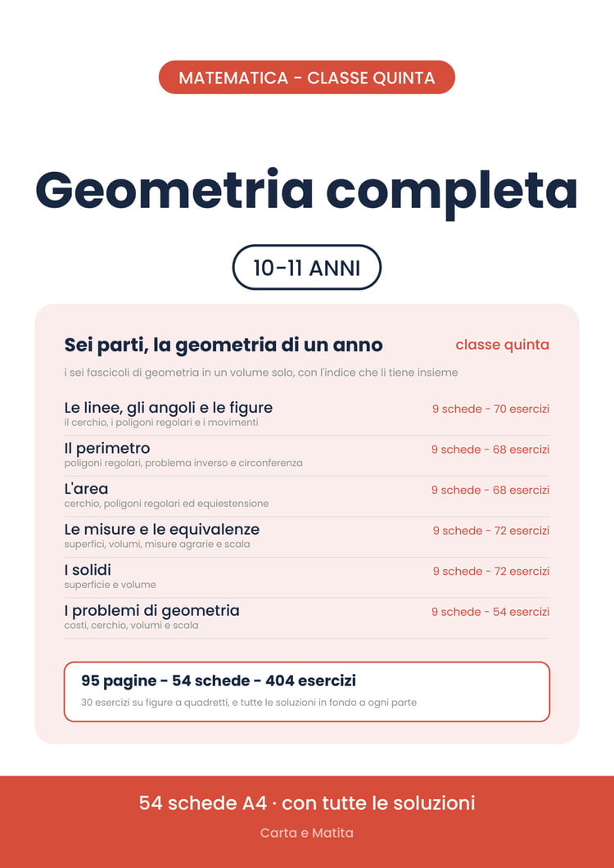Click 9 schede - 54 esercizi count
Screen dimensions: 614x868
coord(490,612)
